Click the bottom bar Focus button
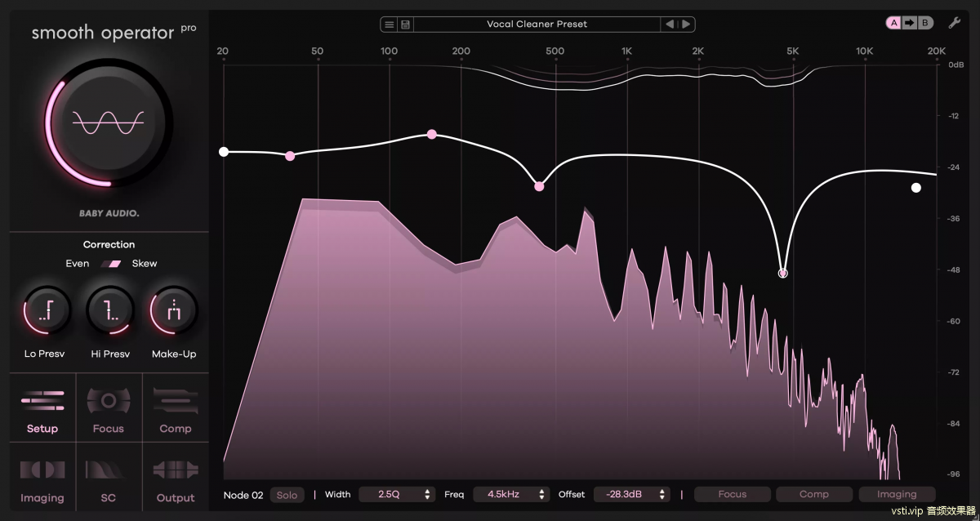 click(733, 495)
